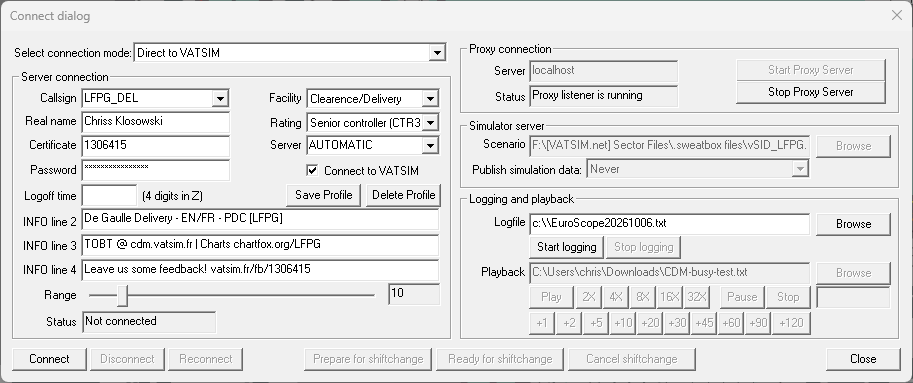Set playback speed to 8X
Viewport: 913px width, 383px height.
click(x=643, y=297)
